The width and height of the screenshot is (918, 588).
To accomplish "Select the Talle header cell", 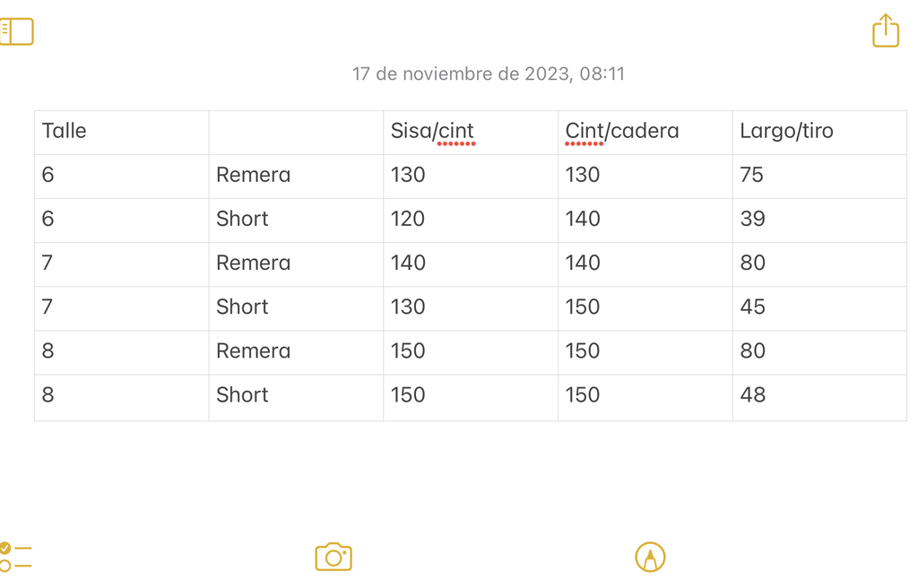I will [122, 133].
